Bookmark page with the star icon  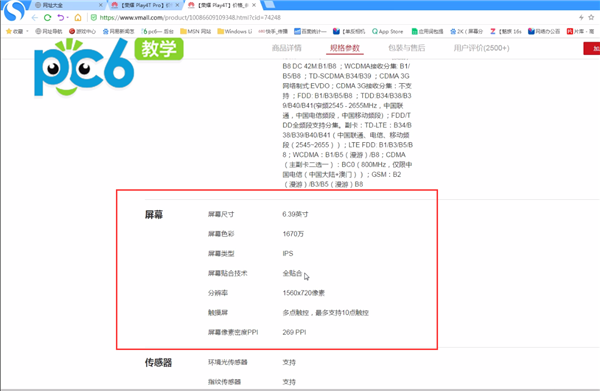591,18
